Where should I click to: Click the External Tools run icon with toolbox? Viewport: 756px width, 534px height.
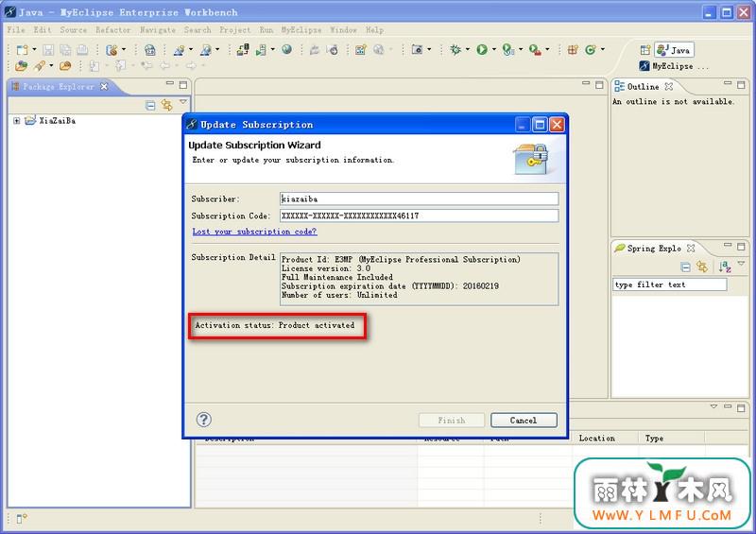point(534,50)
